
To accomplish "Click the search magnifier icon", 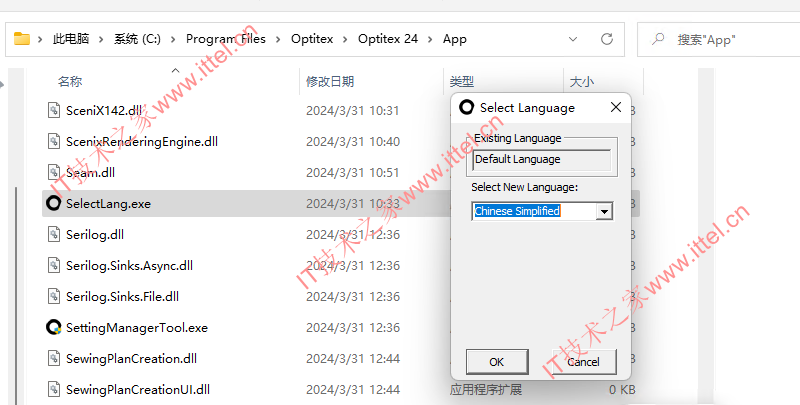I will (658, 39).
